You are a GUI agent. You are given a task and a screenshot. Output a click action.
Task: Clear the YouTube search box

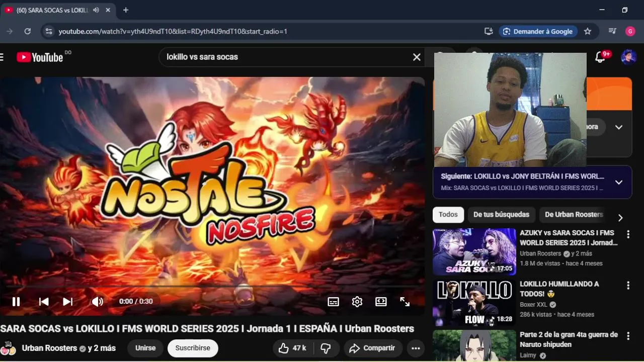[x=417, y=57]
